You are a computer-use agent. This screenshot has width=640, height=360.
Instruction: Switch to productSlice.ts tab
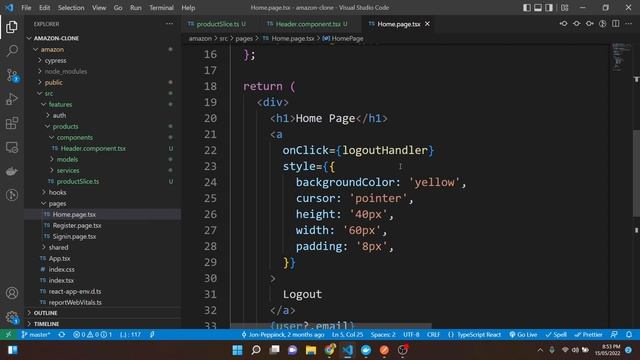pos(218,24)
